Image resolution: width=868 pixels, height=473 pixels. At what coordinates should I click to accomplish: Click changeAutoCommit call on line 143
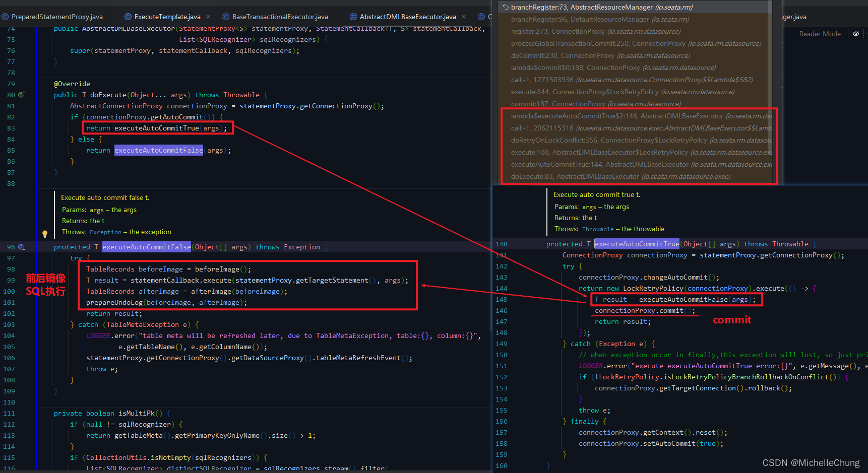(675, 277)
